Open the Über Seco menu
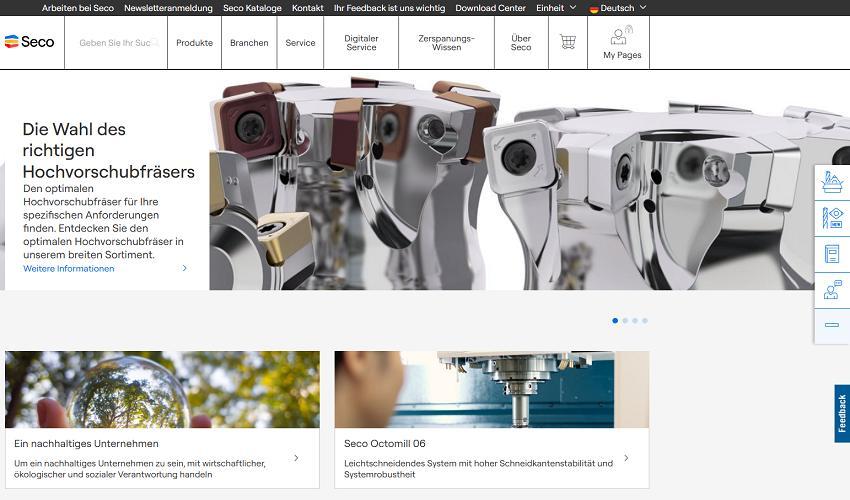This screenshot has width=850, height=500. [x=521, y=43]
